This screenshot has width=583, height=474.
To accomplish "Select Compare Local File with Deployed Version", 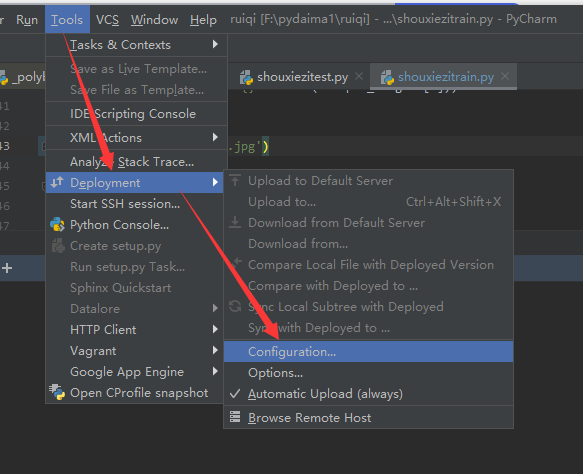I will (368, 265).
